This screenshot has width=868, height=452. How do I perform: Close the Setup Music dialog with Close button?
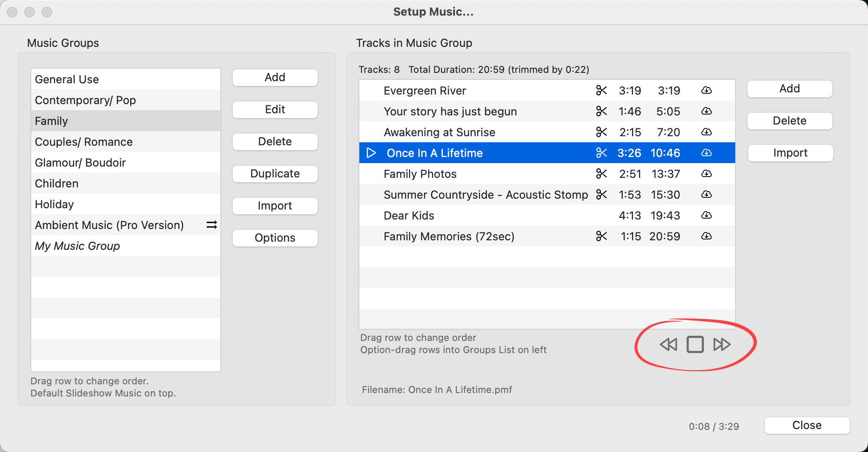[807, 425]
